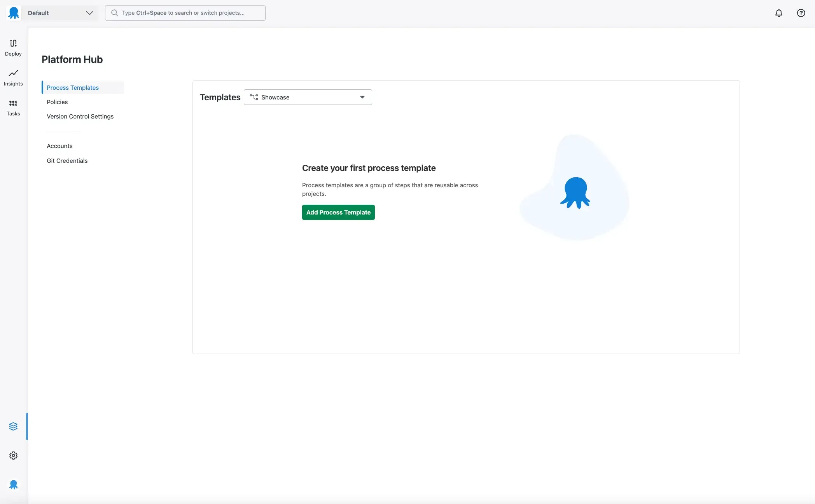Click the Showcase dropdown arrow
The height and width of the screenshot is (504, 815).
click(362, 97)
